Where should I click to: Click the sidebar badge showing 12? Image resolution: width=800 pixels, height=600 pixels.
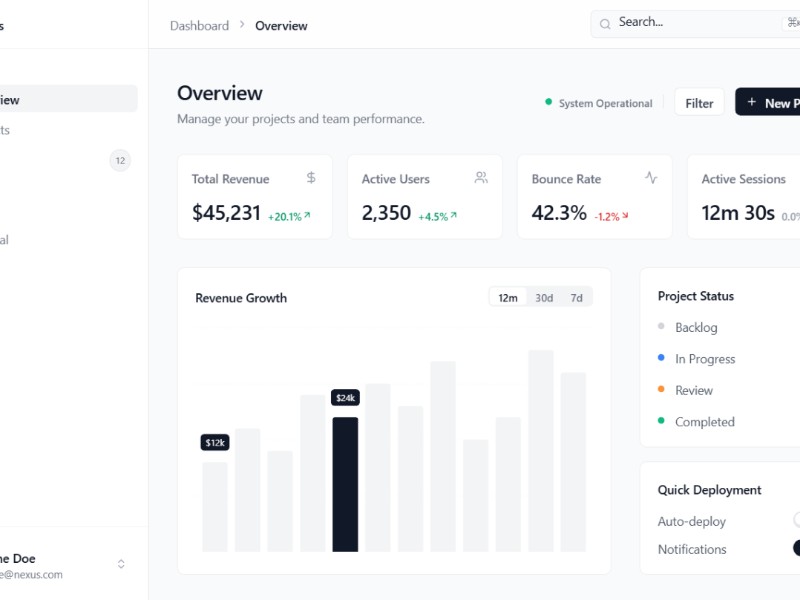(x=120, y=160)
